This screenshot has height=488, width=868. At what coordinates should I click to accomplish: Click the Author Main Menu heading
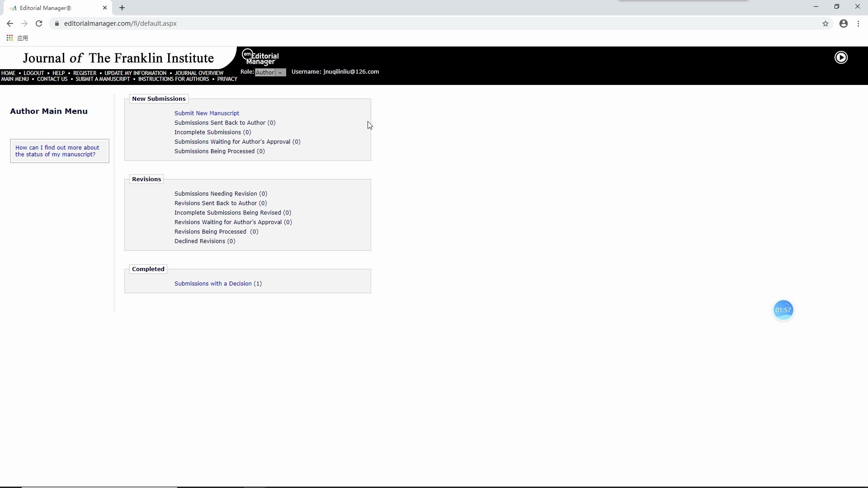tap(49, 111)
